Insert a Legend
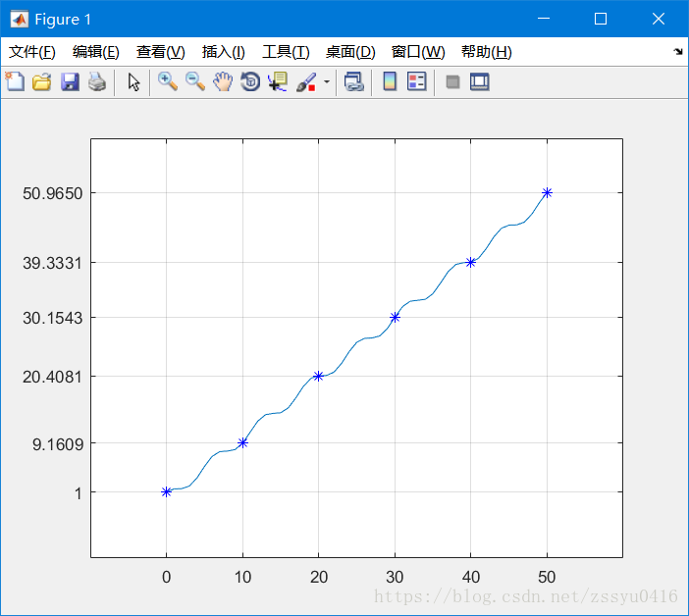Screen dimensions: 689x616 (416, 81)
